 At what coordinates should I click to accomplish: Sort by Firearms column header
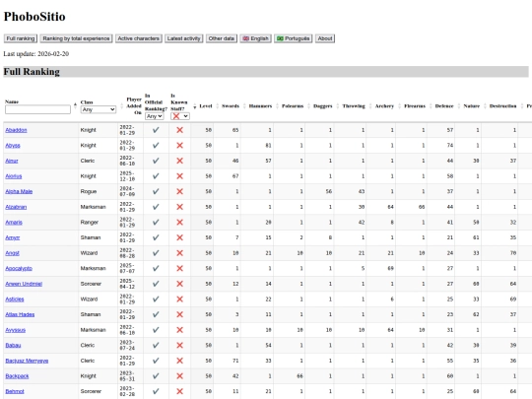(415, 106)
